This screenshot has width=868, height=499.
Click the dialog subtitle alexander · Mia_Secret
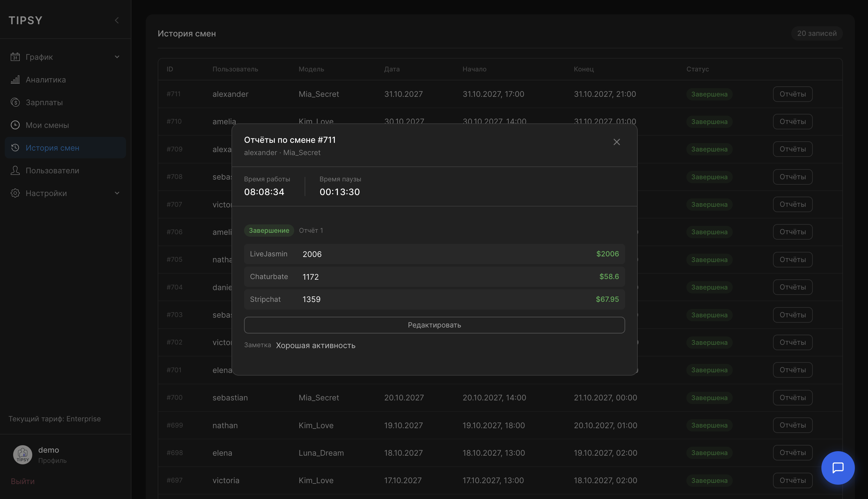tap(282, 152)
